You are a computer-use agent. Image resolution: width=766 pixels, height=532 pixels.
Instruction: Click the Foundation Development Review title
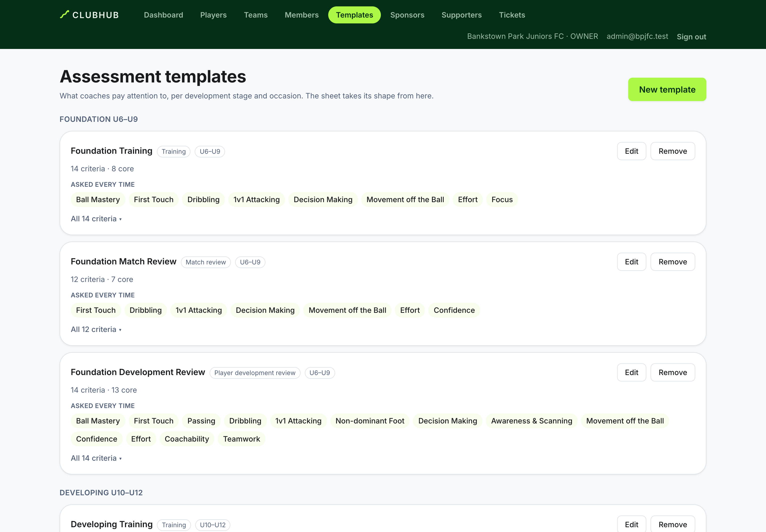coord(138,372)
